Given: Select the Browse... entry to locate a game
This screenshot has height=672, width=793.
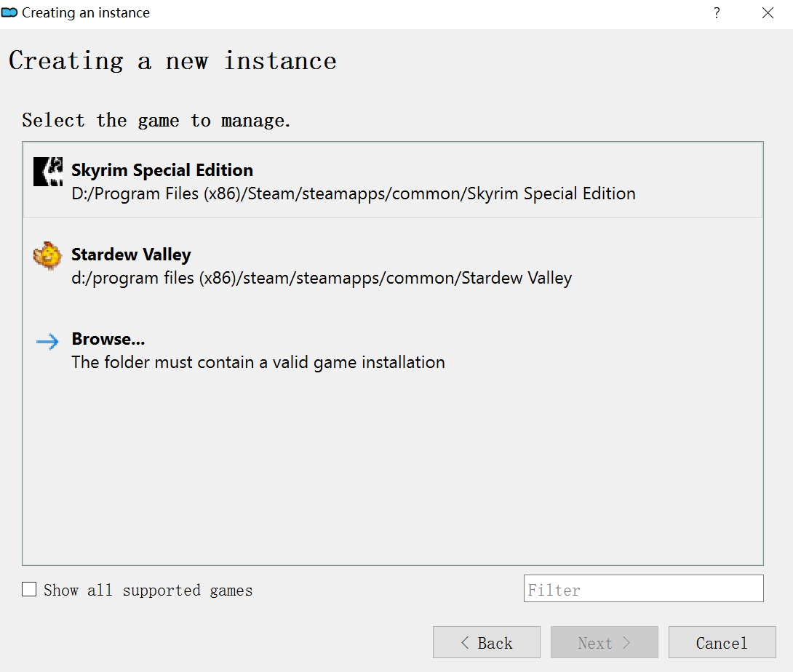Looking at the screenshot, I should click(108, 339).
